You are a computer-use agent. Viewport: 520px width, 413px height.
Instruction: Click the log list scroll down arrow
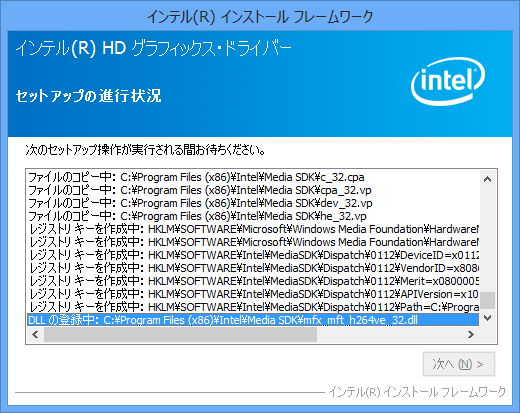487,318
